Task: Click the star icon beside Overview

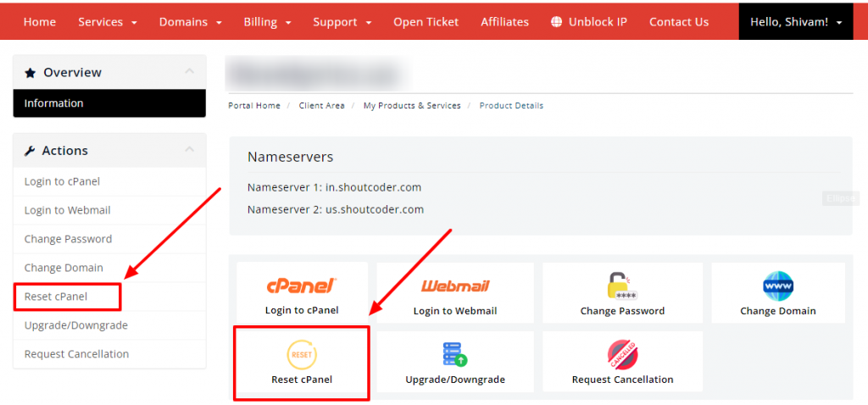Action: point(31,73)
